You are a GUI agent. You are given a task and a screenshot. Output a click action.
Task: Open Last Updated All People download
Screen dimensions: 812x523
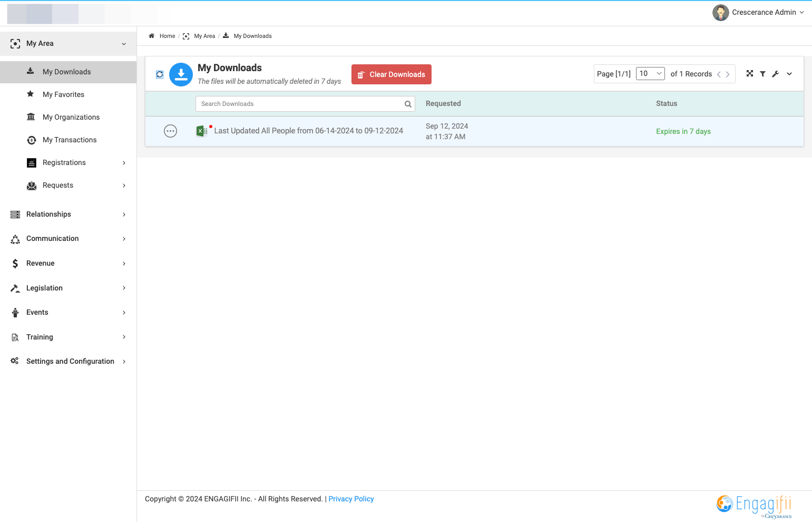tap(309, 131)
